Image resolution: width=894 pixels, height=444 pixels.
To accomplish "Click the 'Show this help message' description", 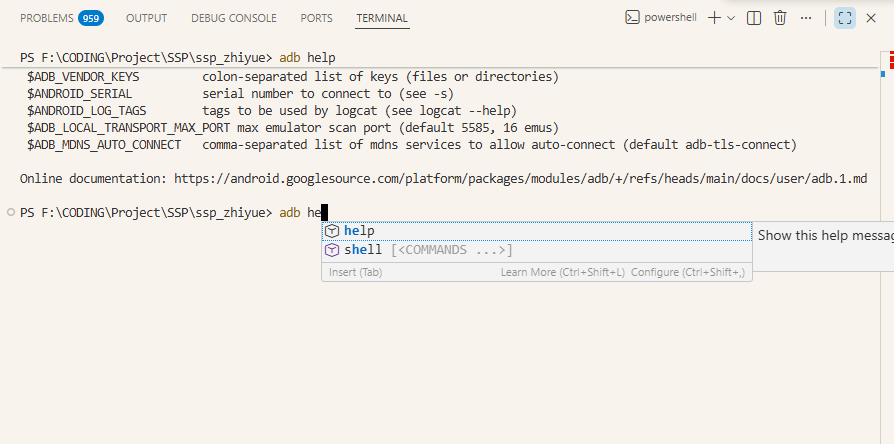I will 826,235.
